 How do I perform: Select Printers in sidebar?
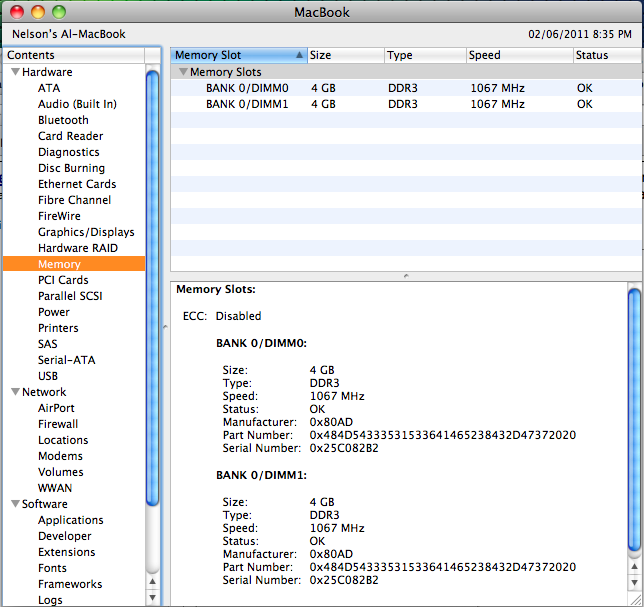point(58,328)
